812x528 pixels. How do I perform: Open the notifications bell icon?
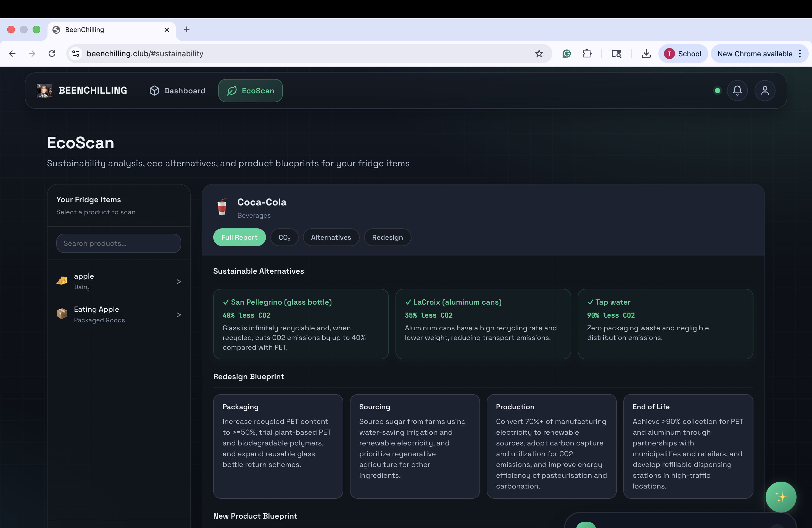coord(737,91)
